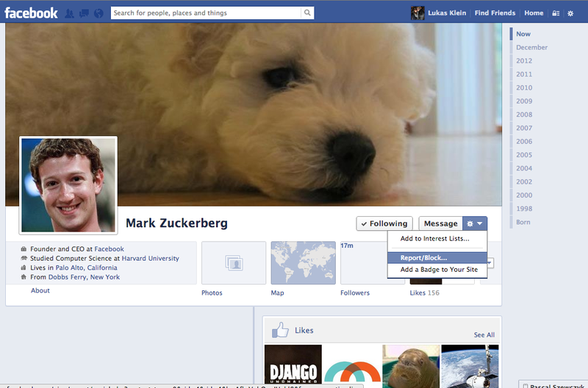Open the Map thumbnail tile

(x=304, y=263)
